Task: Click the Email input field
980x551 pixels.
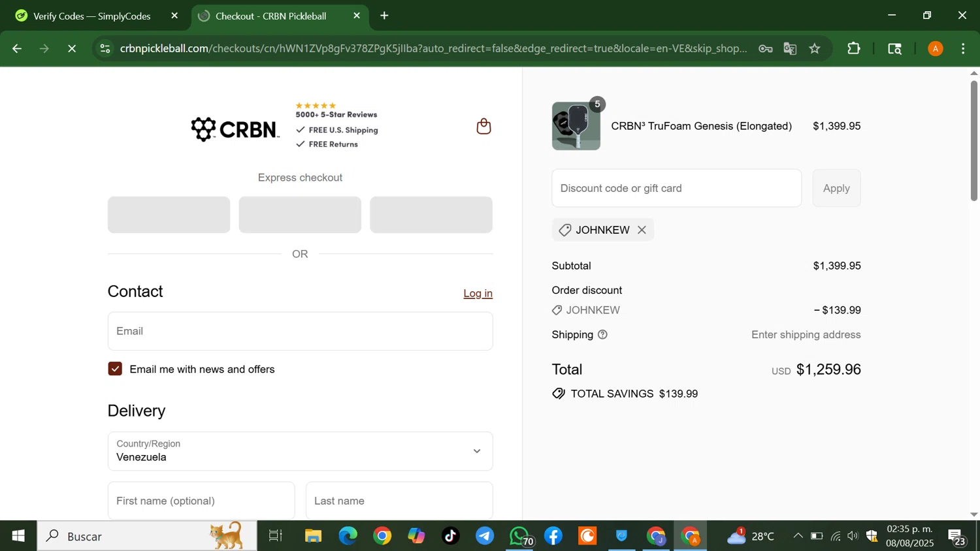Action: click(300, 331)
